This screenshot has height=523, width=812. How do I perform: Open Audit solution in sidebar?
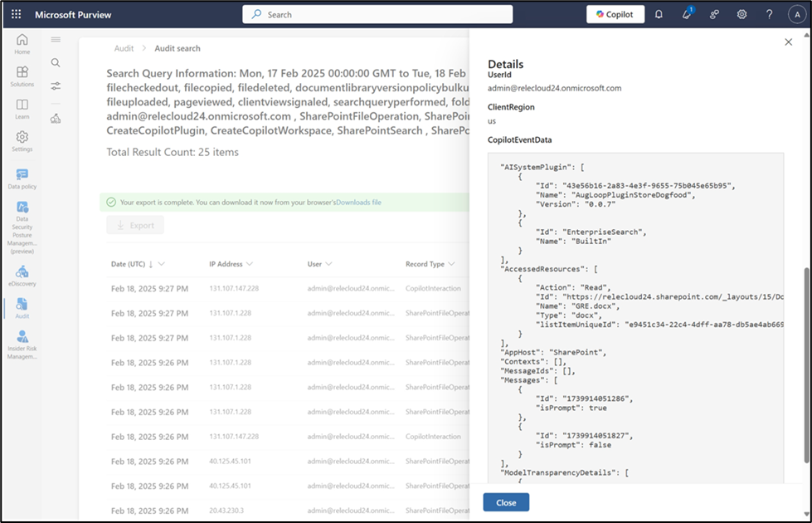coord(22,308)
